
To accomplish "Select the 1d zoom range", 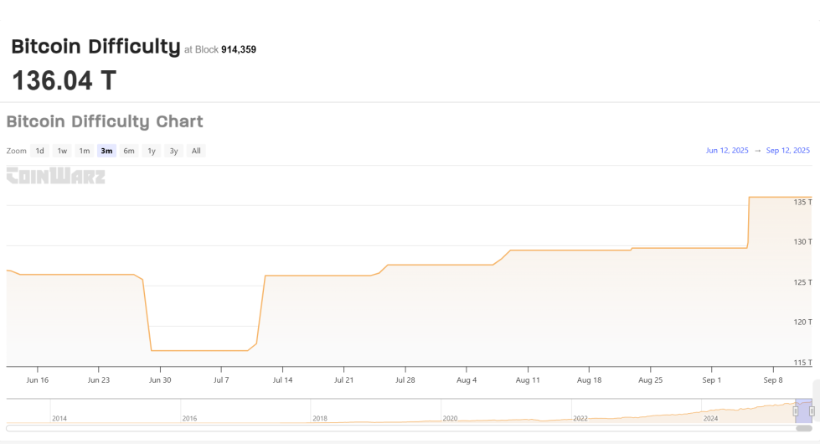I will point(39,151).
